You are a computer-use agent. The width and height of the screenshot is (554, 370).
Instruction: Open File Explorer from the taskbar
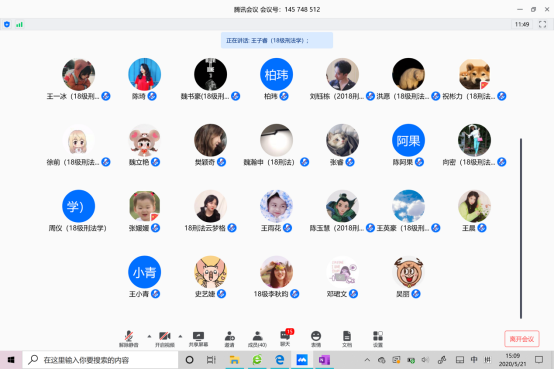(234, 360)
